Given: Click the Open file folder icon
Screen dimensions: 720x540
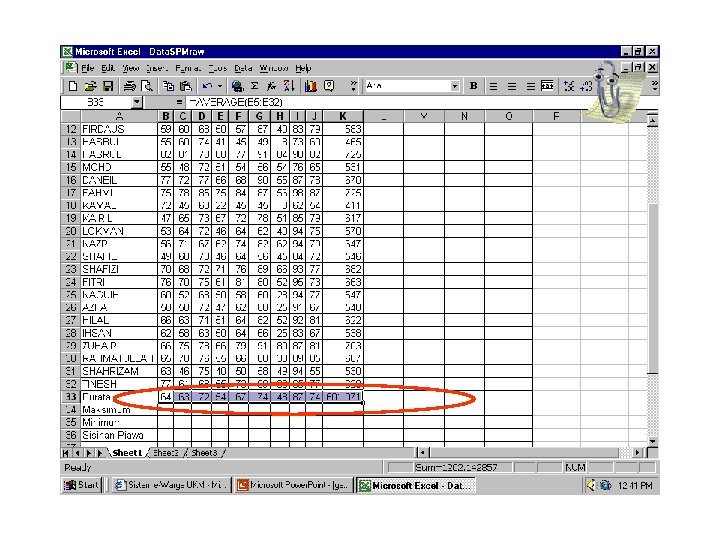Looking at the screenshot, I should 90,86.
